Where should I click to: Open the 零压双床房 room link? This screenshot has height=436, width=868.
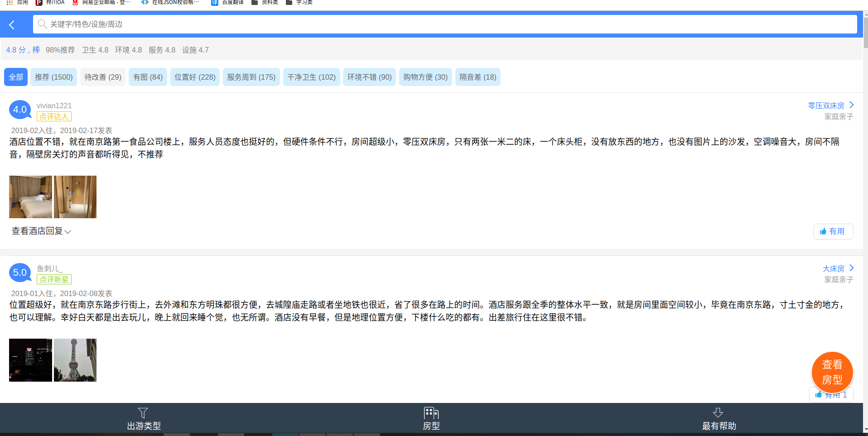tap(826, 105)
